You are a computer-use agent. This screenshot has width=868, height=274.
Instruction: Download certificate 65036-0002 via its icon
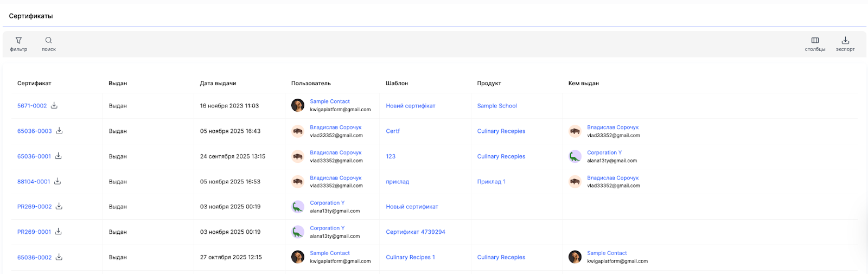(59, 257)
